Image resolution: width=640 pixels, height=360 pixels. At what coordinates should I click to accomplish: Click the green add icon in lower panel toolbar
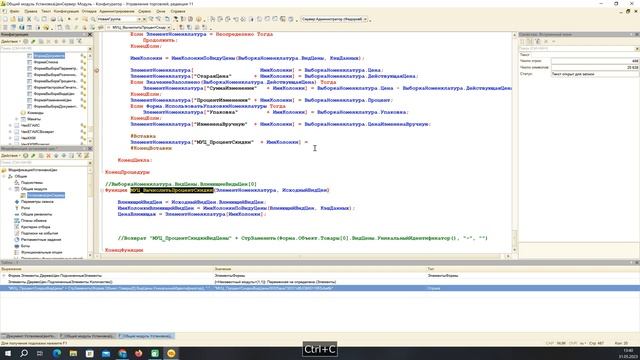coord(25,156)
